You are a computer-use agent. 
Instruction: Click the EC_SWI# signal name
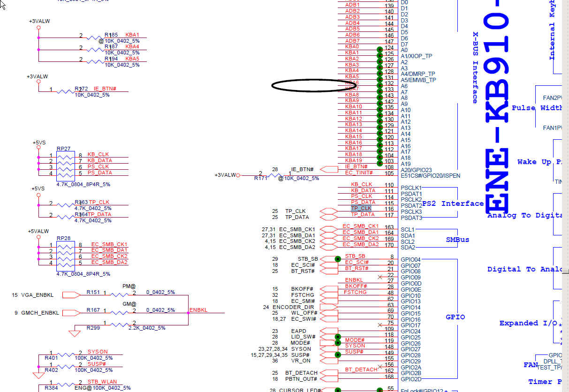[305, 319]
